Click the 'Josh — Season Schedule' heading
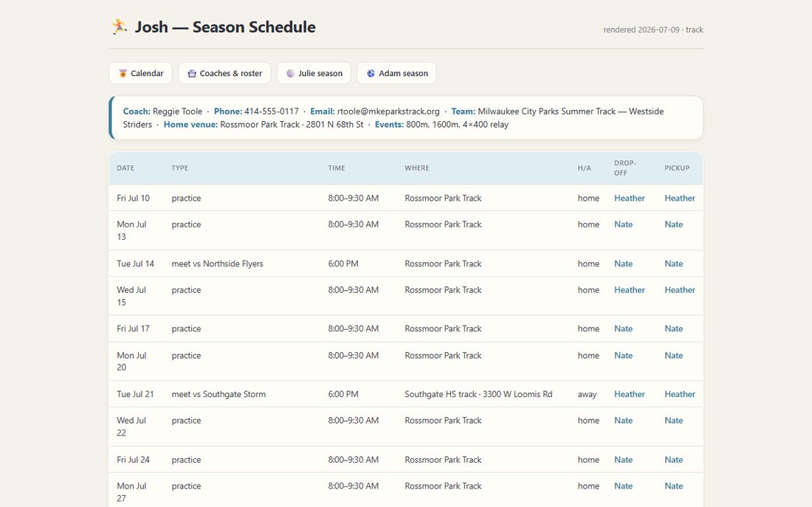The width and height of the screenshot is (812, 507). 225,27
